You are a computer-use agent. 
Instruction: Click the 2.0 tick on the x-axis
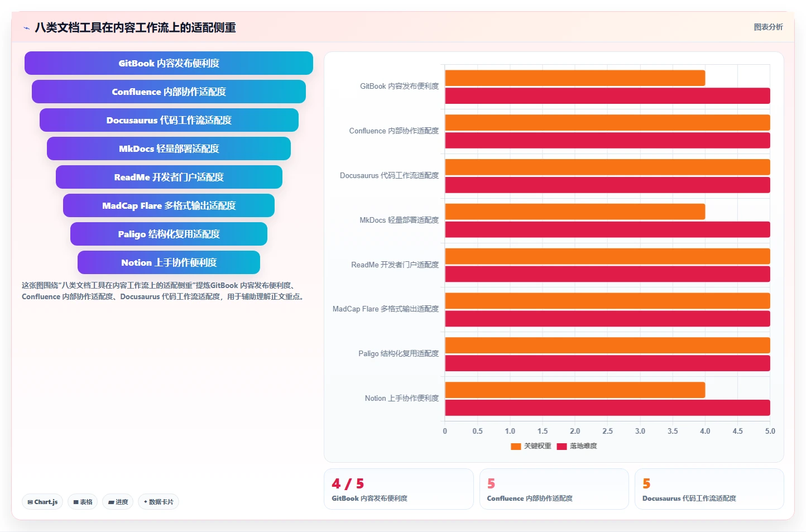pos(575,432)
